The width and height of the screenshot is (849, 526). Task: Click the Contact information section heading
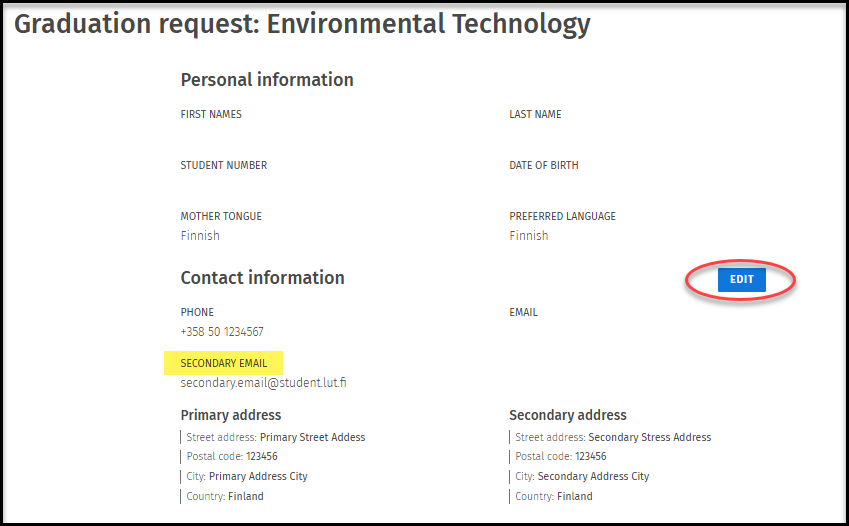point(262,278)
